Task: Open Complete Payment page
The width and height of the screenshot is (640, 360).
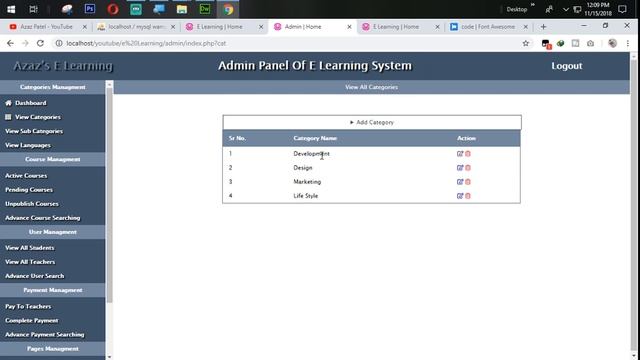Action: (x=31, y=320)
